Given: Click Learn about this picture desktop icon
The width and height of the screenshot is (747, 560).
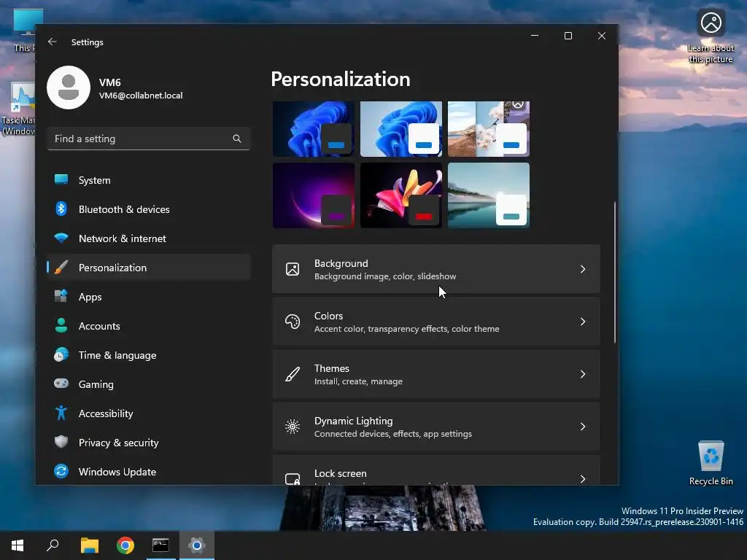Looking at the screenshot, I should tap(711, 37).
